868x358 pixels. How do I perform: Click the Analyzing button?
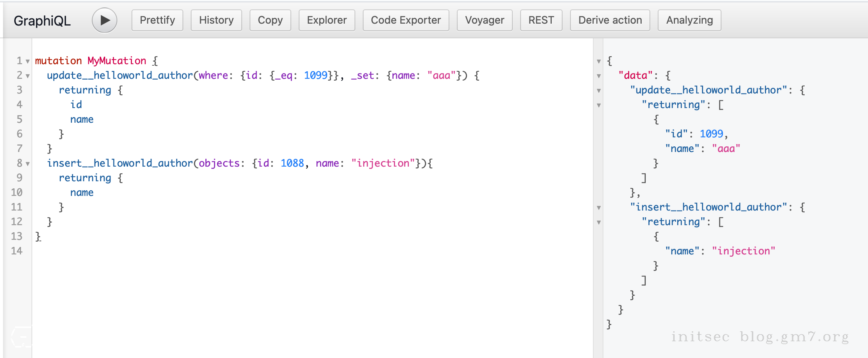(690, 20)
